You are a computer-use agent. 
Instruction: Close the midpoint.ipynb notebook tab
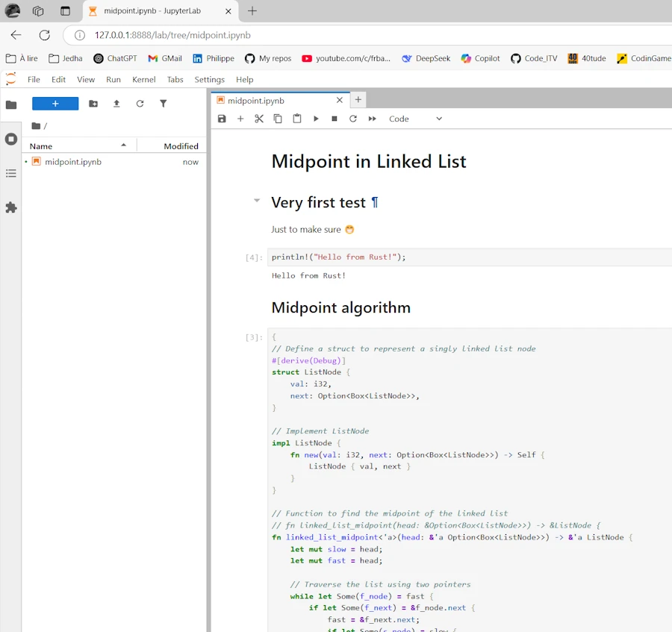(340, 100)
